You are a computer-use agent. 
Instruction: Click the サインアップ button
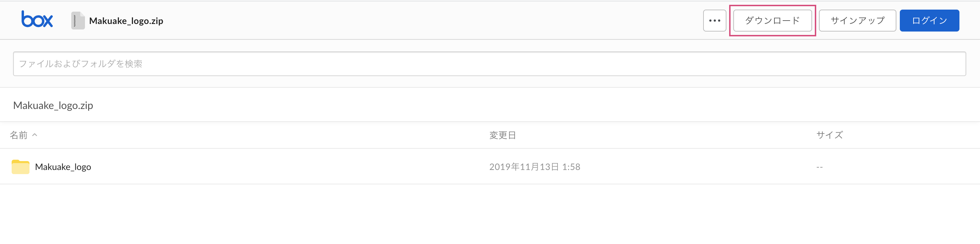[857, 21]
